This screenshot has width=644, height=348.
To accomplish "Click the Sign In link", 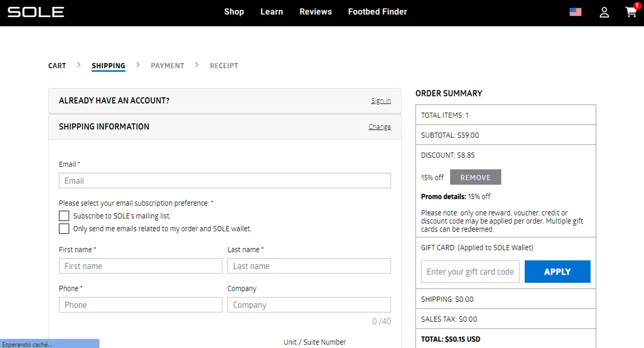I will 381,101.
